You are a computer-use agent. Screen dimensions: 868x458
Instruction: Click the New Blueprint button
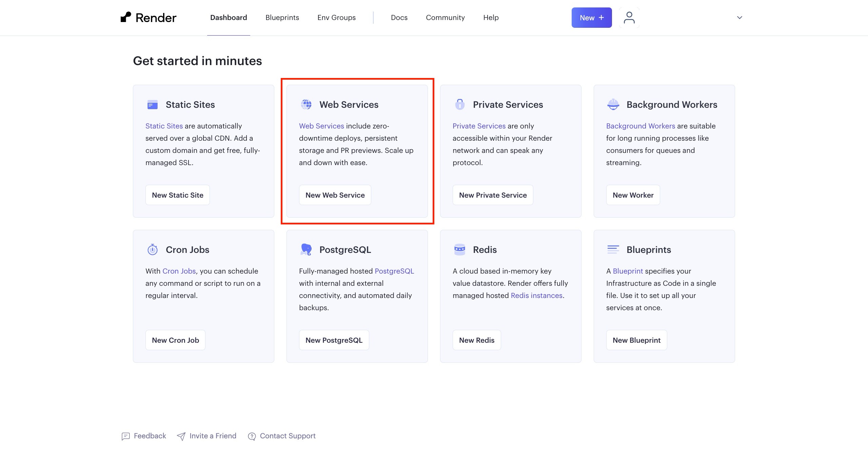point(636,340)
